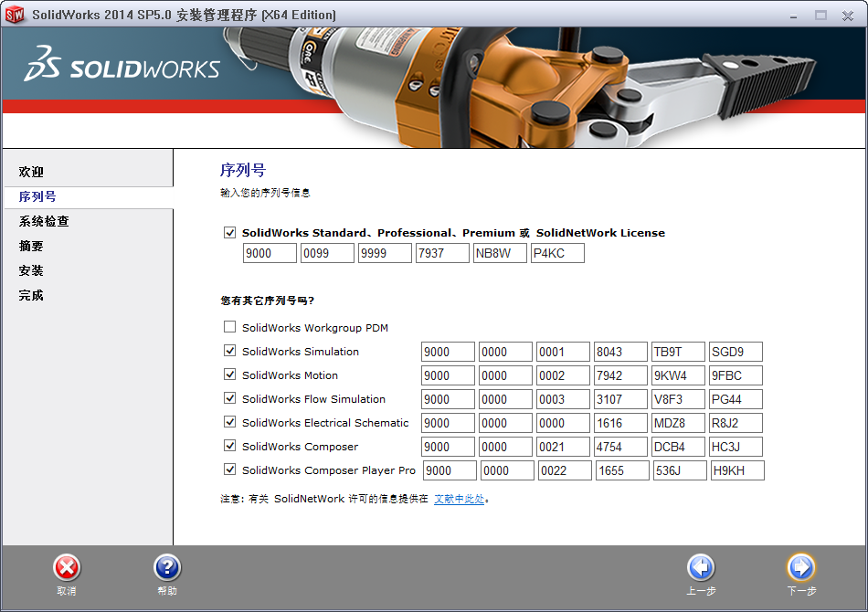Open the 文献中此处 SolidNetWork license link
Image resolution: width=868 pixels, height=612 pixels.
click(x=459, y=499)
